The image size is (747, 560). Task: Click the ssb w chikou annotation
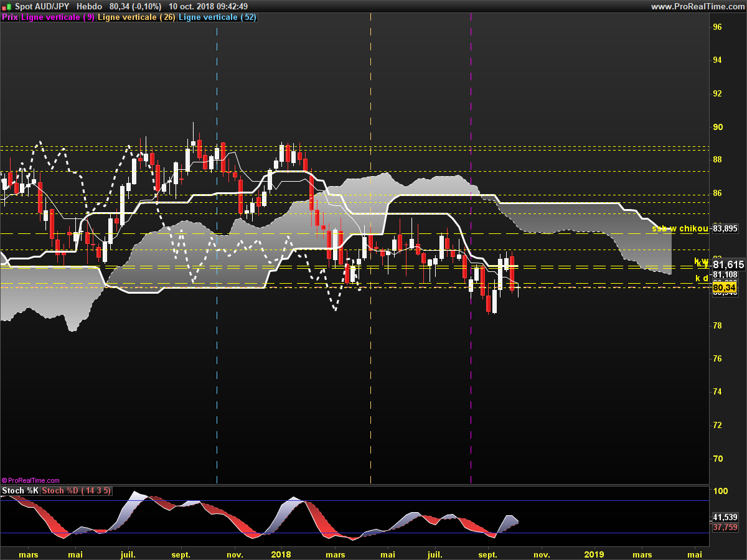tap(680, 228)
